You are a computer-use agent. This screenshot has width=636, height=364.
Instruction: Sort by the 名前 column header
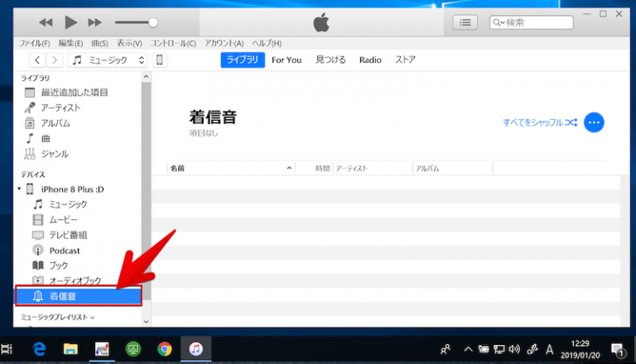point(231,168)
